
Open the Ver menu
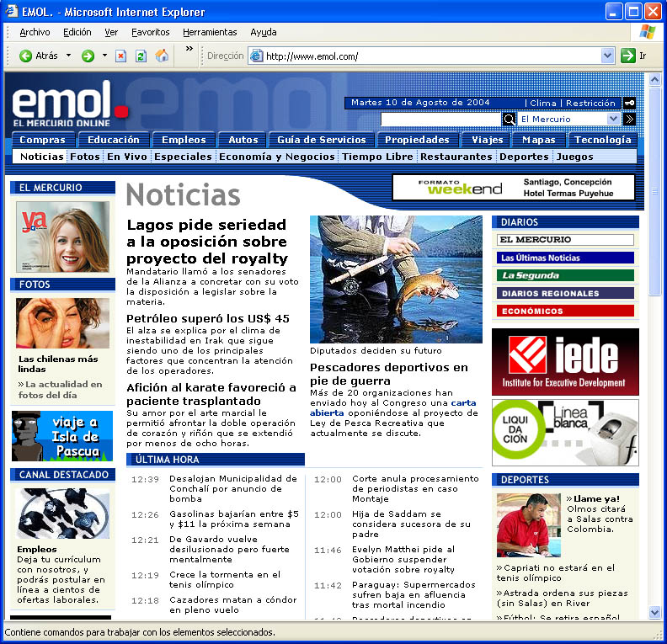point(111,32)
